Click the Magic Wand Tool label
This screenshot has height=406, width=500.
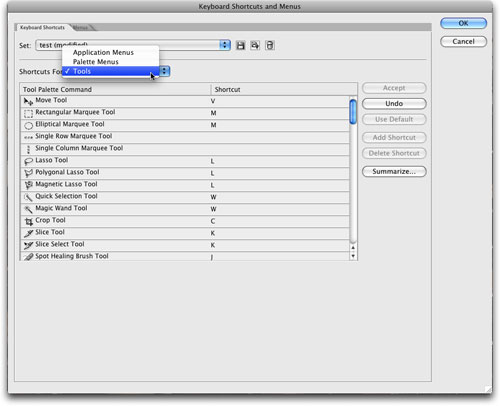click(x=61, y=208)
